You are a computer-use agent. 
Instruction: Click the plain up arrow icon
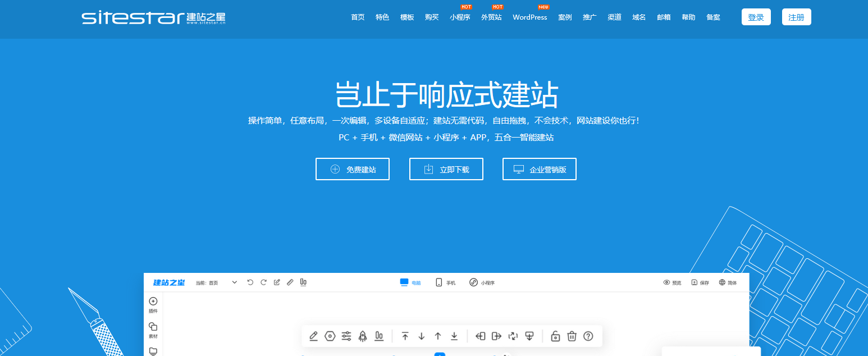pos(438,336)
